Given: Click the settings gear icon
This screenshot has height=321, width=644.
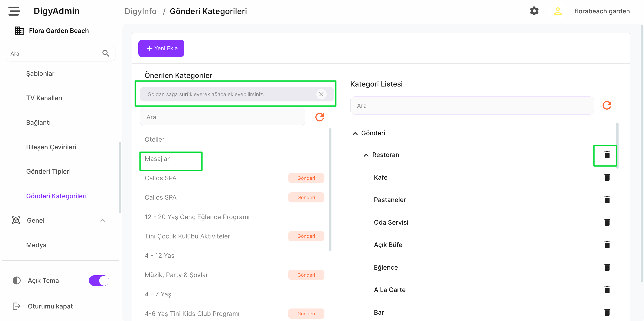Looking at the screenshot, I should (534, 11).
